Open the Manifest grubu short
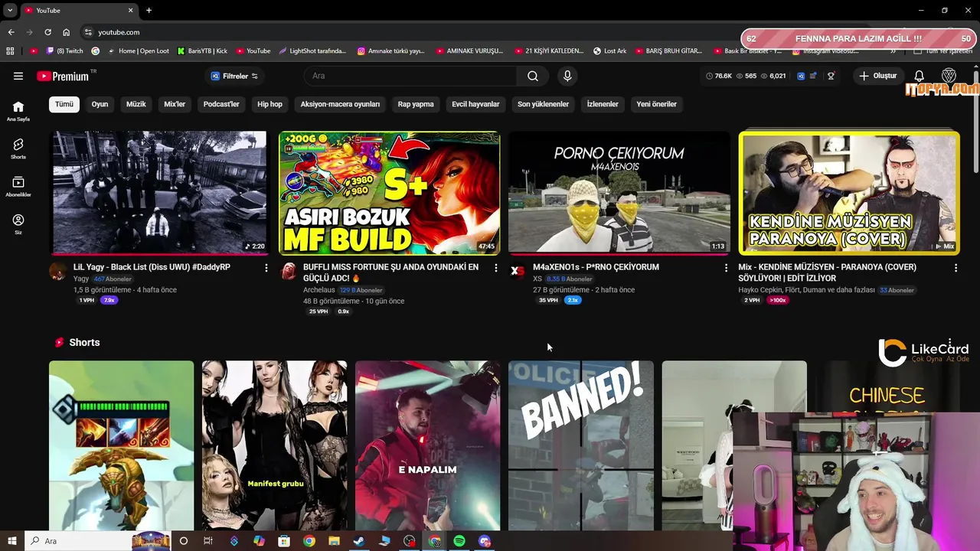980x551 pixels. 274,445
